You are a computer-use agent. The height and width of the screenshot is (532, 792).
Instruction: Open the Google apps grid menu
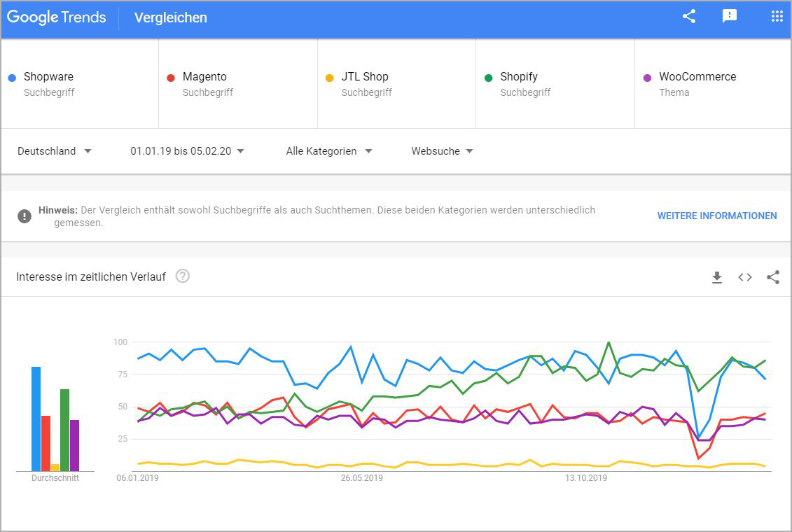click(777, 17)
